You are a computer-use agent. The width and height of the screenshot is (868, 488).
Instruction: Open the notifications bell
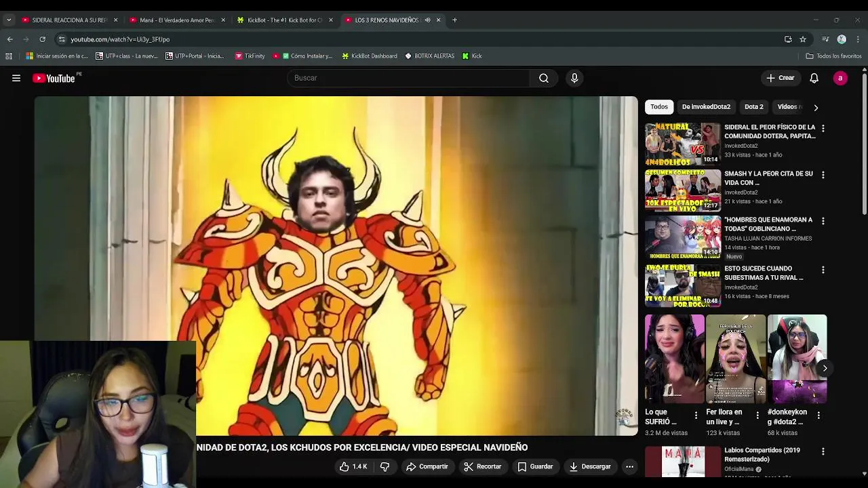pos(814,78)
